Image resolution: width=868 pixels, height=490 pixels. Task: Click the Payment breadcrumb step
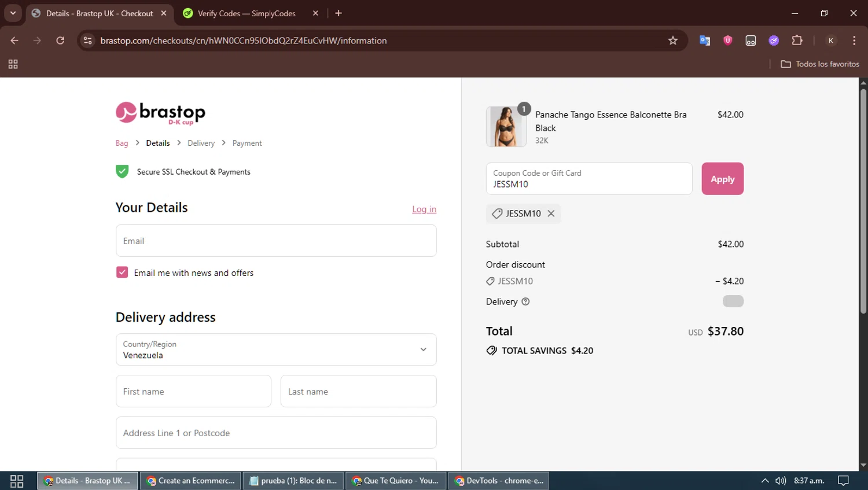(247, 143)
